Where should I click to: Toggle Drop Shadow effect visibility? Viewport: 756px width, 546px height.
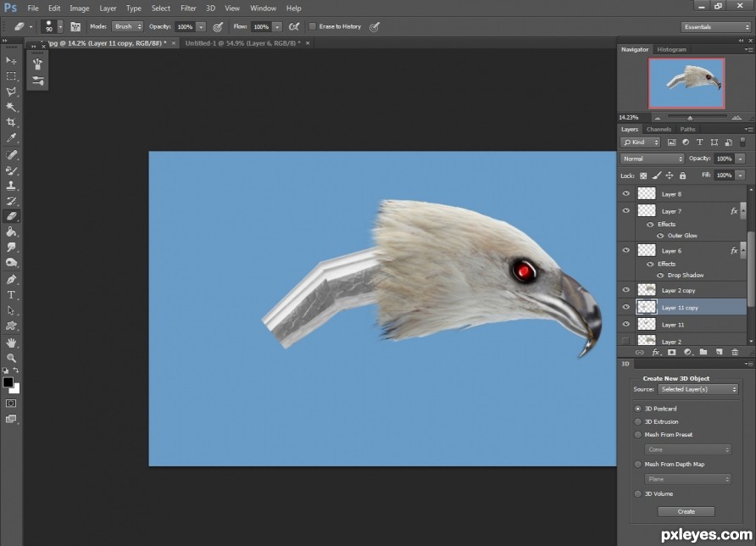tap(660, 276)
